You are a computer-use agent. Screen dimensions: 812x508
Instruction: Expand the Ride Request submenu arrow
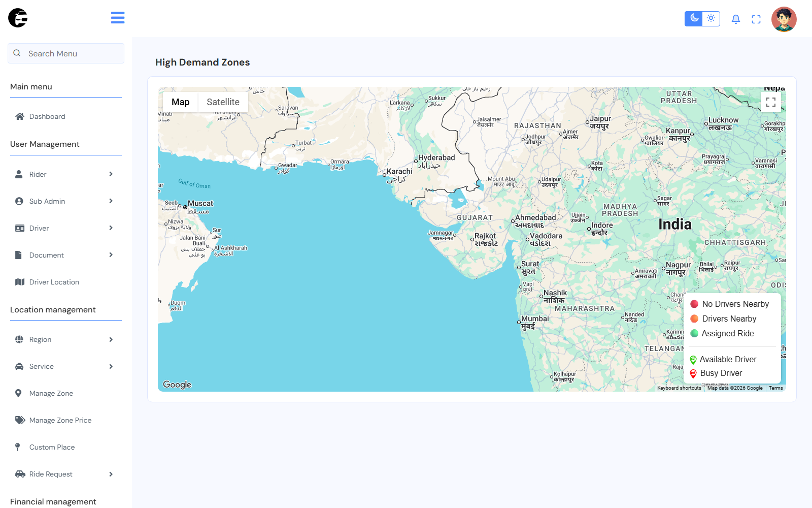point(111,474)
